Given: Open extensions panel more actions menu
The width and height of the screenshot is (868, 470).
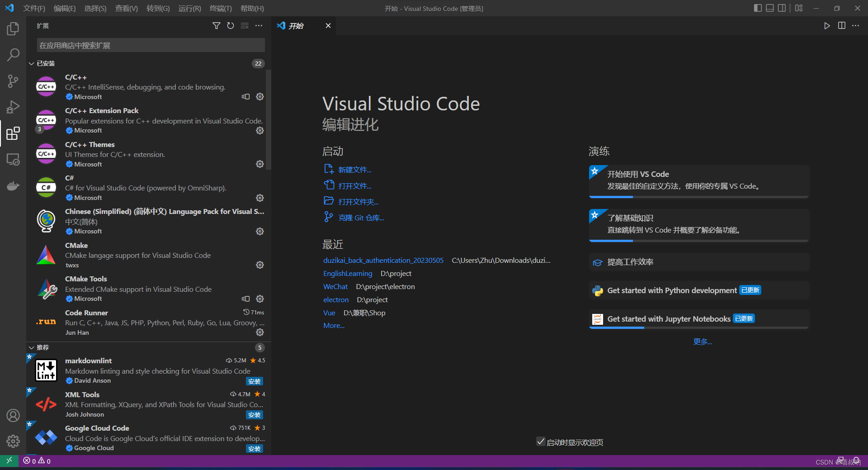Looking at the screenshot, I should [x=259, y=26].
